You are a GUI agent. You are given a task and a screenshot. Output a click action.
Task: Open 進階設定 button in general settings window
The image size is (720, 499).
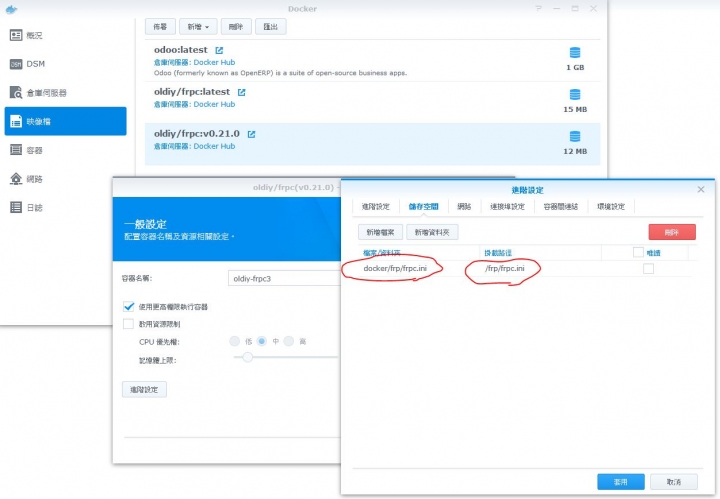(x=144, y=389)
